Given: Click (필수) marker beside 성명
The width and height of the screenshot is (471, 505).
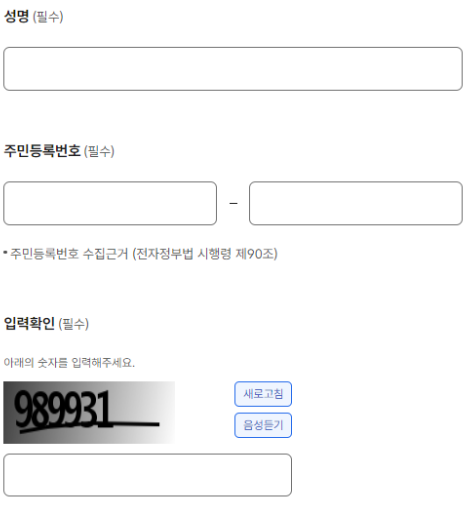Looking at the screenshot, I should pos(48,17).
